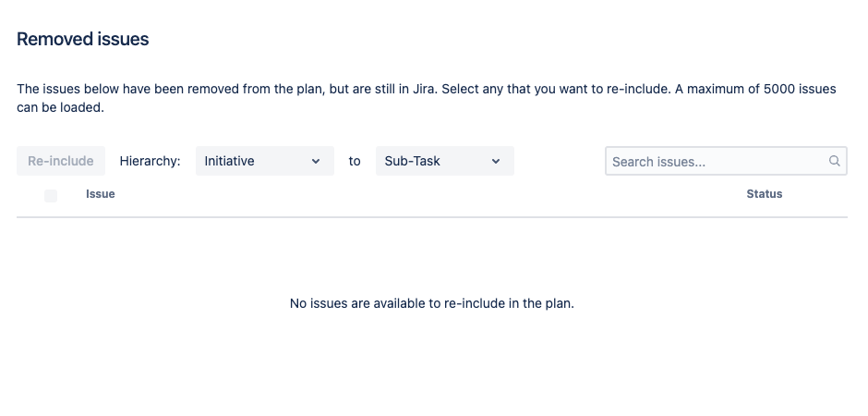Click the chevron arrow beside Initiative

[x=316, y=161]
